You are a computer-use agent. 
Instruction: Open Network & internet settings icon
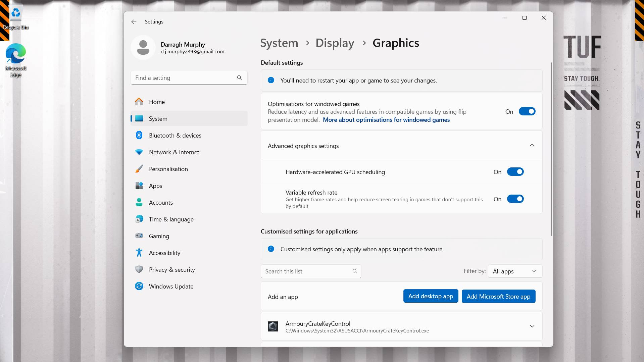(139, 152)
